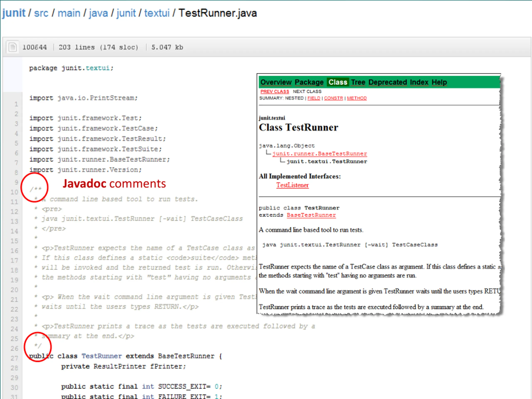Click the '203 lines (174 sloc)' file info
This screenshot has height=399, width=532.
click(x=99, y=47)
